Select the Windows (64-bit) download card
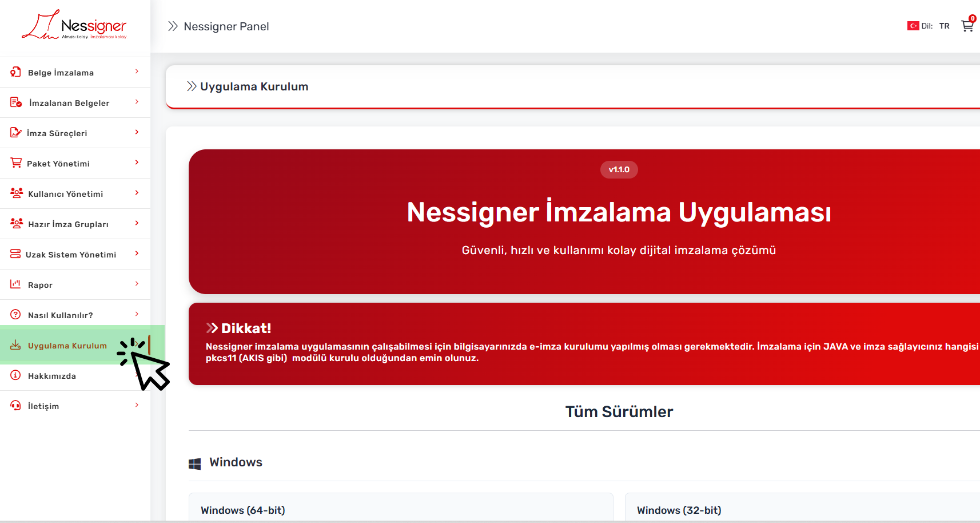Viewport: 980px width, 523px height. tap(400, 509)
